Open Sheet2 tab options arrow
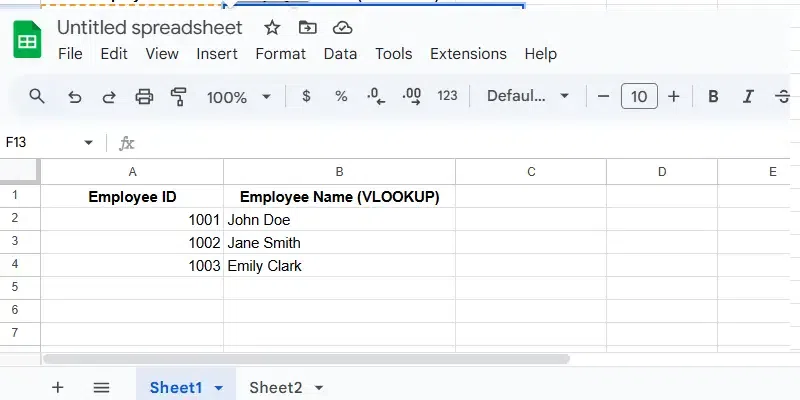This screenshot has height=400, width=800. [318, 388]
